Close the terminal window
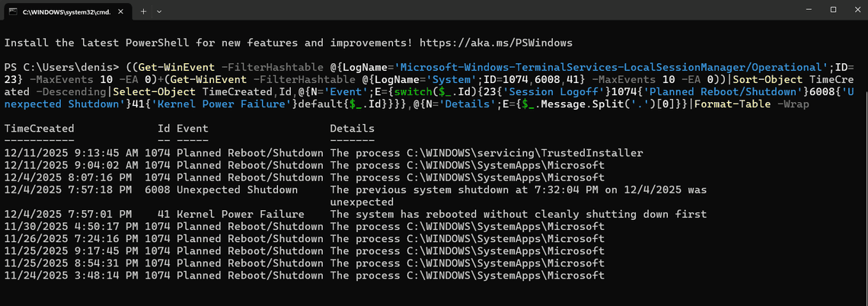This screenshot has width=868, height=306. coord(855,9)
